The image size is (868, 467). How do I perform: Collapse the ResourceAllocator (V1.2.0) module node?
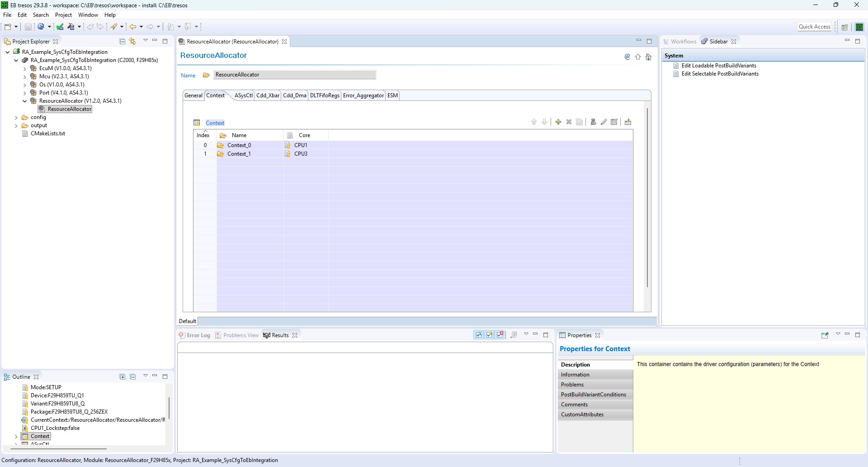click(25, 101)
